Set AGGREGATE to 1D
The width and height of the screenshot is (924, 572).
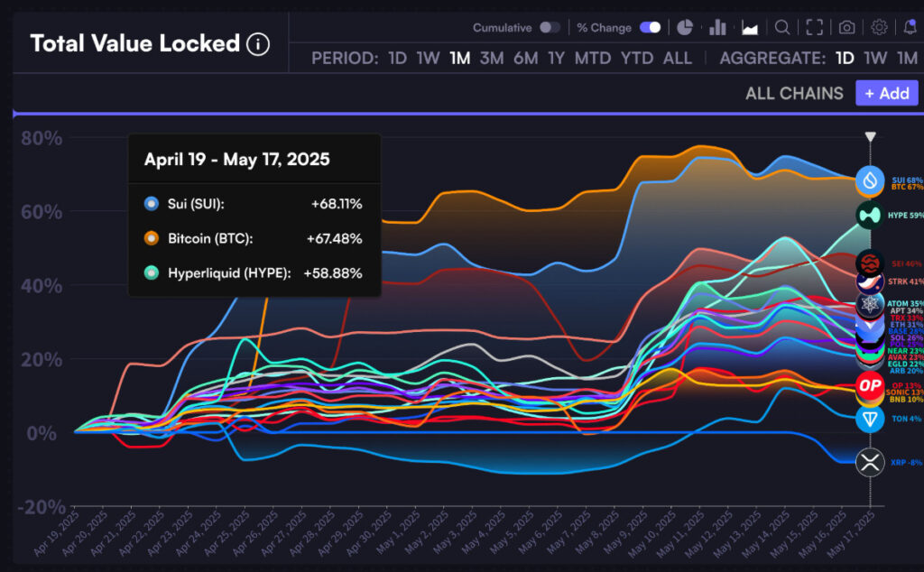(845, 59)
